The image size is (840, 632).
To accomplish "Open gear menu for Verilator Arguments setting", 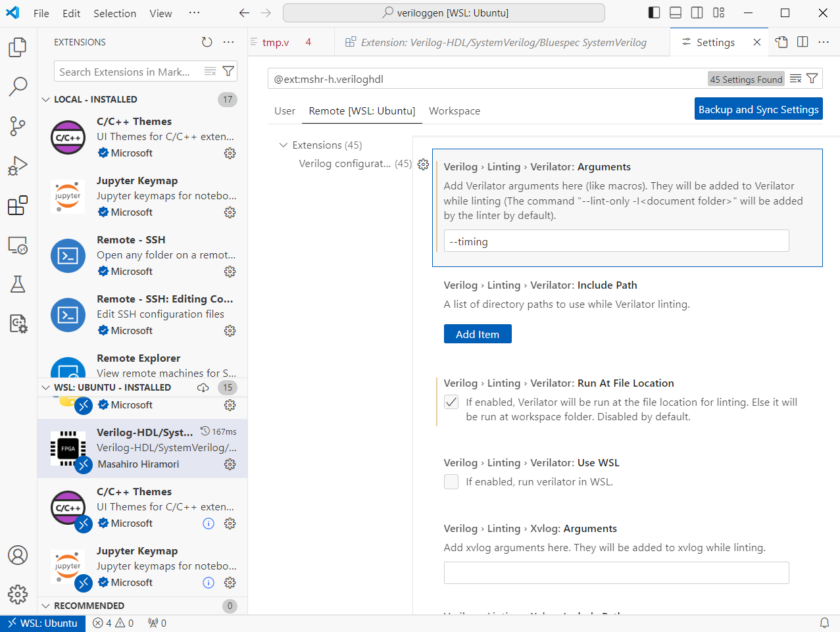I will [x=423, y=164].
